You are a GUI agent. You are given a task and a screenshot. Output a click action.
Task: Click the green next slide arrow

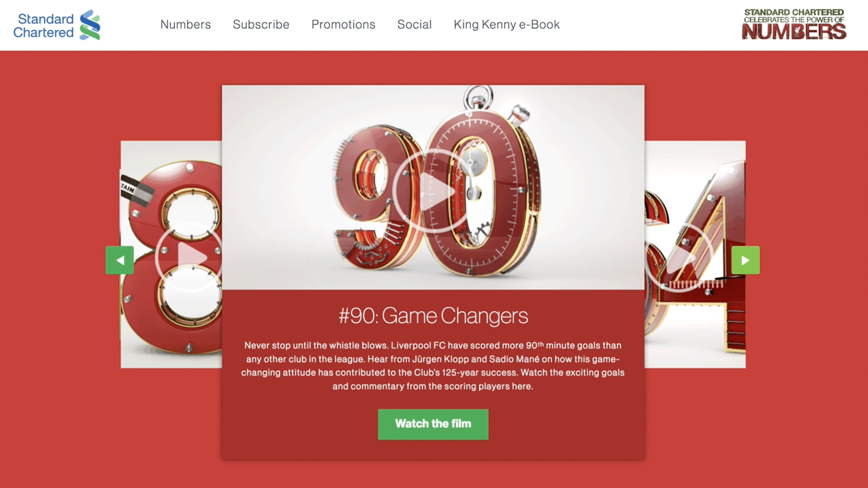745,260
